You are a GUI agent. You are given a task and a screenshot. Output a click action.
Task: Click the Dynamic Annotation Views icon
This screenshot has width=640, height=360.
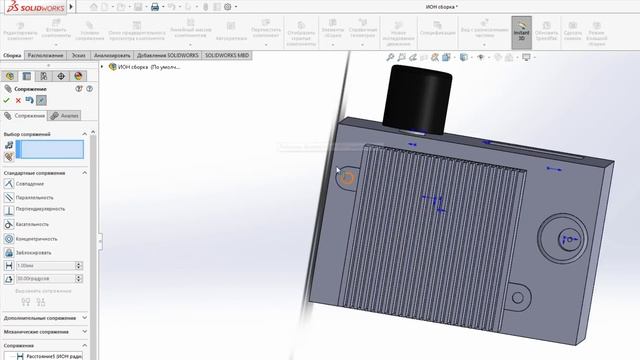pyautogui.click(x=435, y=58)
